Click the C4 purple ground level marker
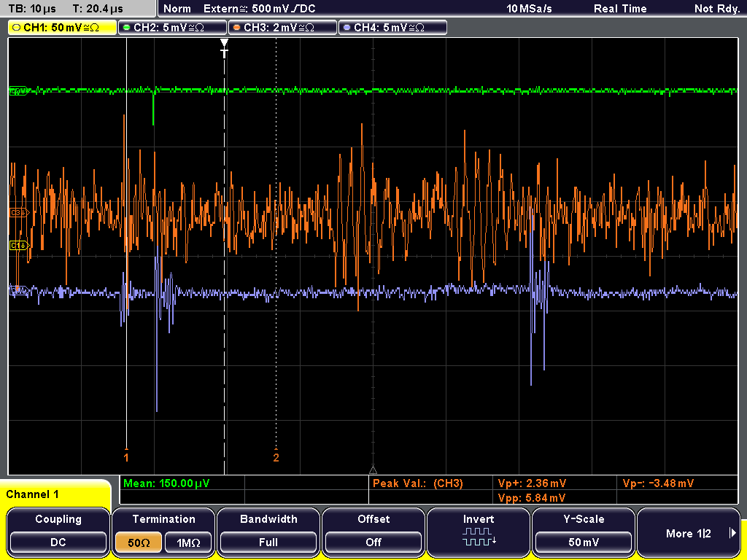Screen dimensions: 747x560 [18, 290]
